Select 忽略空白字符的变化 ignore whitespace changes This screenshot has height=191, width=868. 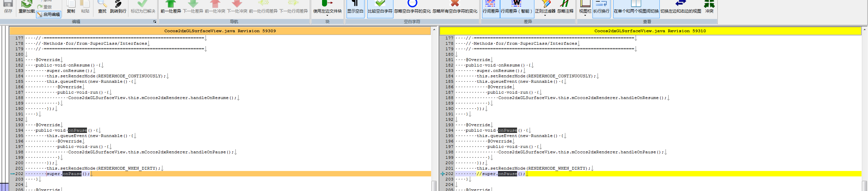(x=412, y=7)
